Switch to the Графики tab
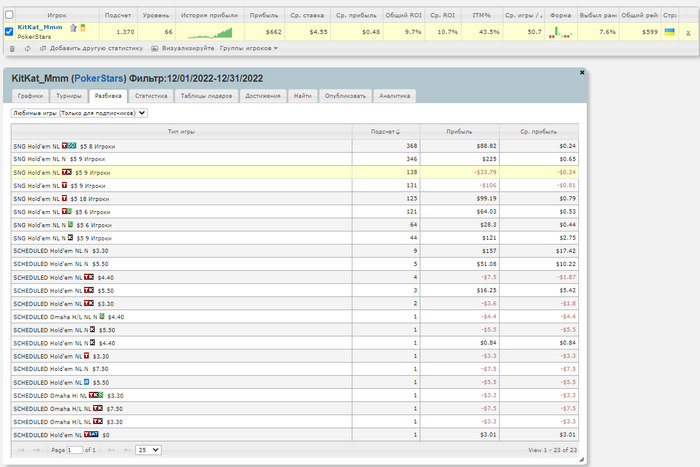 (29, 96)
